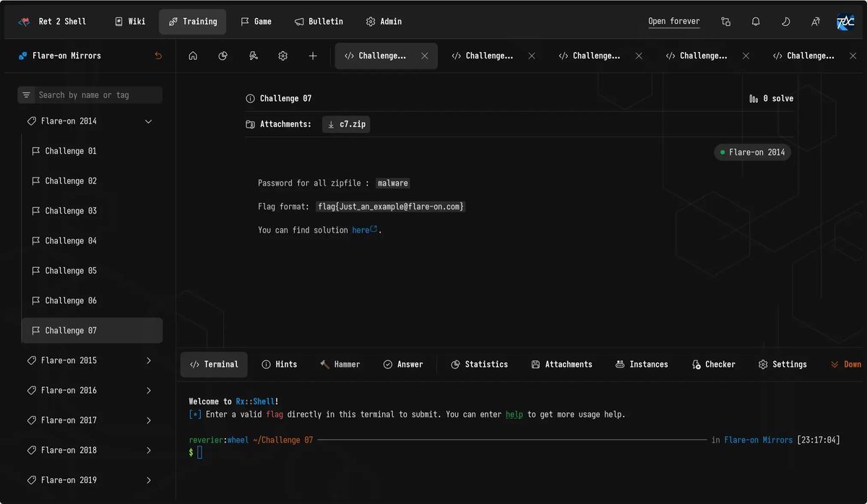Open the bottom panel Settings tab
The image size is (867, 504).
pyautogui.click(x=782, y=365)
